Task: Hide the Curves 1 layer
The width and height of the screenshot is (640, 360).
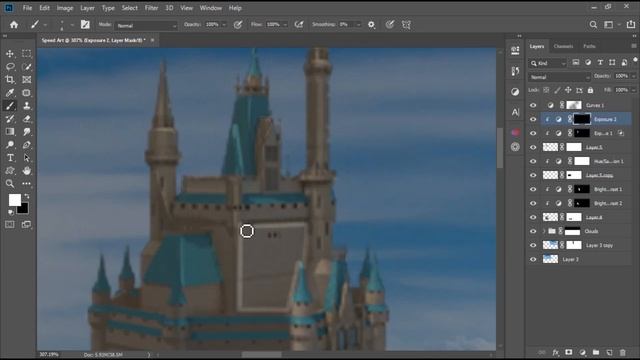Action: [x=533, y=105]
